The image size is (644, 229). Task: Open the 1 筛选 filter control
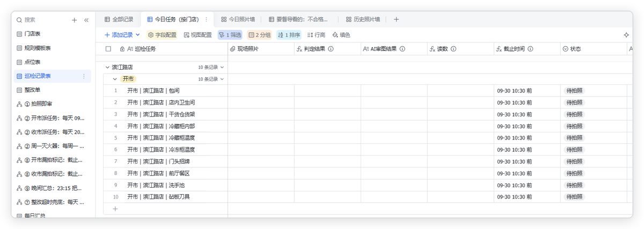pos(230,35)
